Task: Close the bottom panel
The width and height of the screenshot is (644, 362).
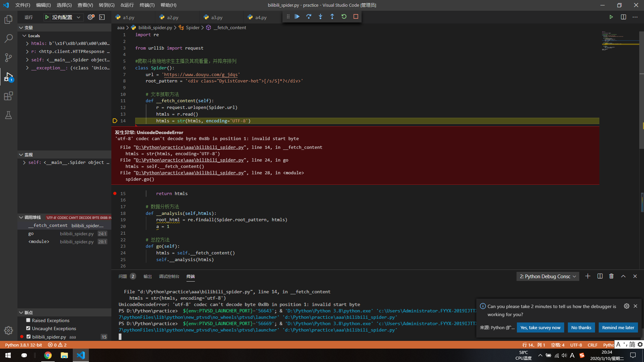Action: click(635, 276)
